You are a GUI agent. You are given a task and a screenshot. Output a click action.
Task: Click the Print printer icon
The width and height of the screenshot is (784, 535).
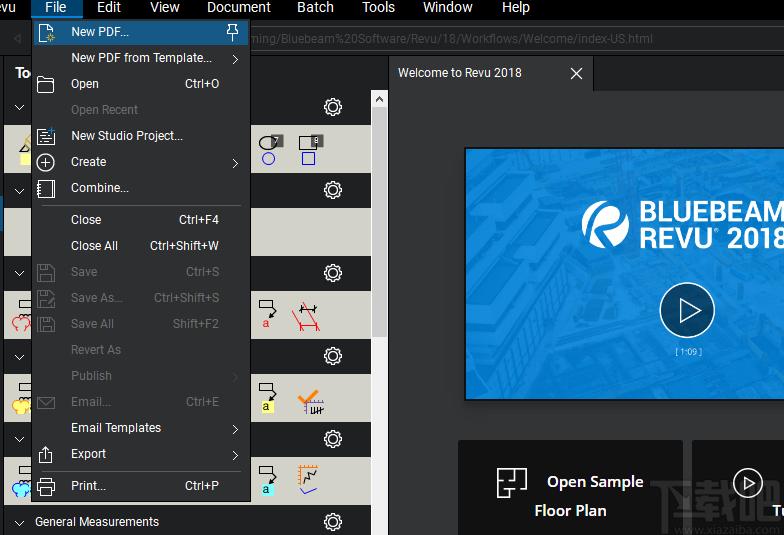[46, 487]
